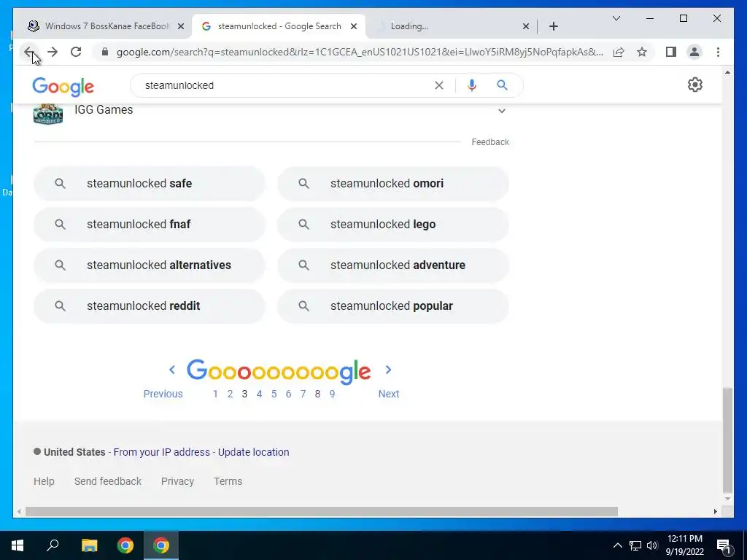Go back using the browser back arrow

coord(29,52)
